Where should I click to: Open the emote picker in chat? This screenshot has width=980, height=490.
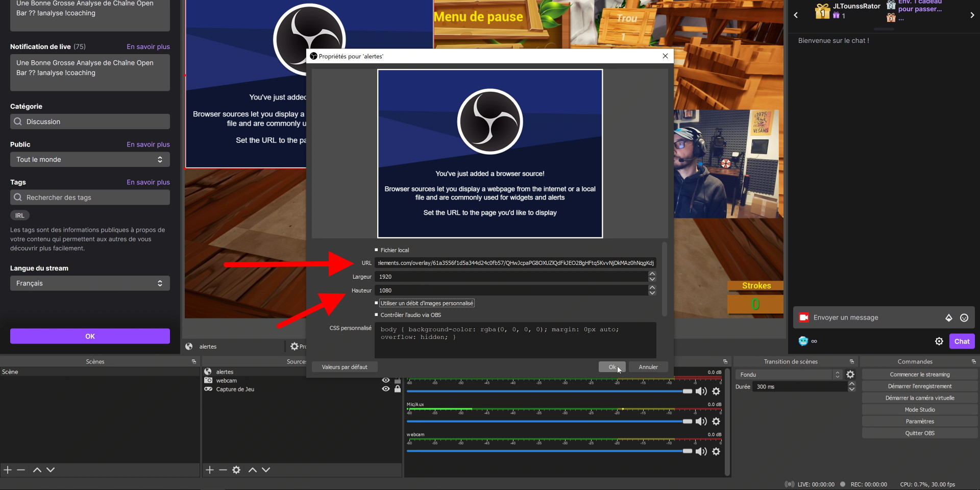(x=964, y=317)
